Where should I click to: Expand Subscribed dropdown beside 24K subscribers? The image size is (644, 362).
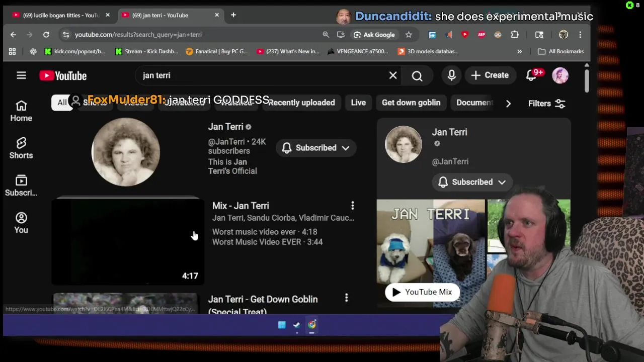coord(316,148)
